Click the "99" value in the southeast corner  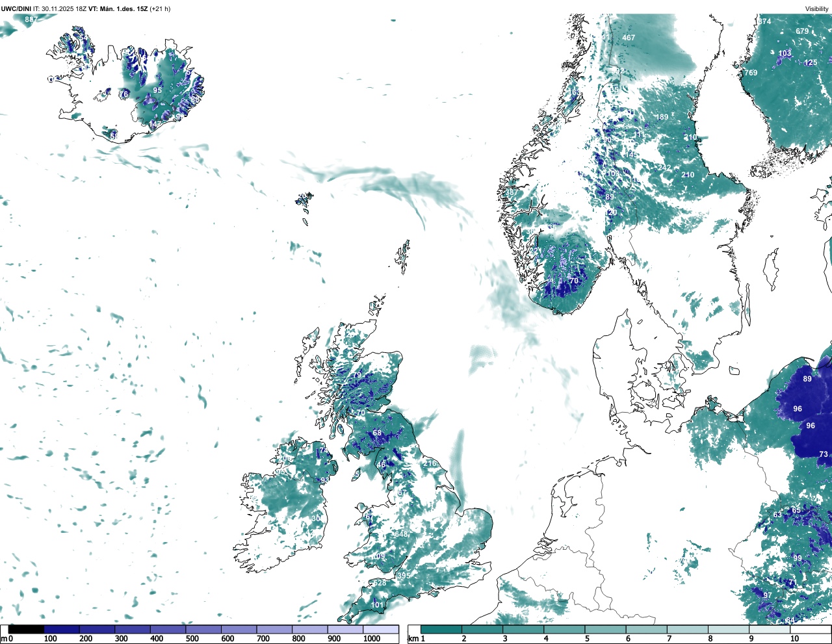pyautogui.click(x=798, y=558)
